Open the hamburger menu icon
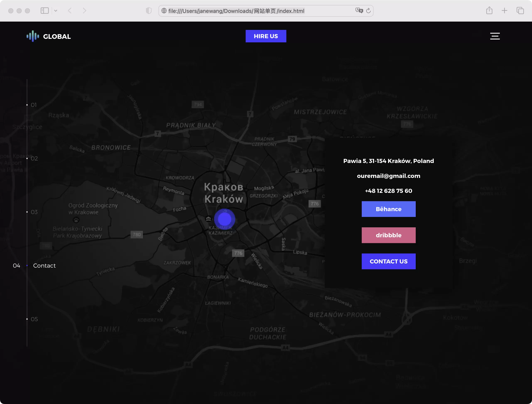The image size is (532, 404). [x=495, y=36]
